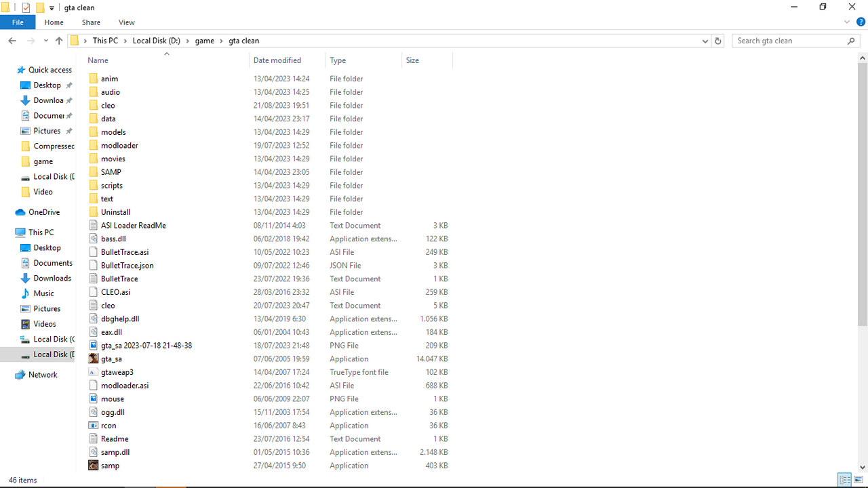
Task: Switch to the View ribbon tab
Action: coord(127,22)
